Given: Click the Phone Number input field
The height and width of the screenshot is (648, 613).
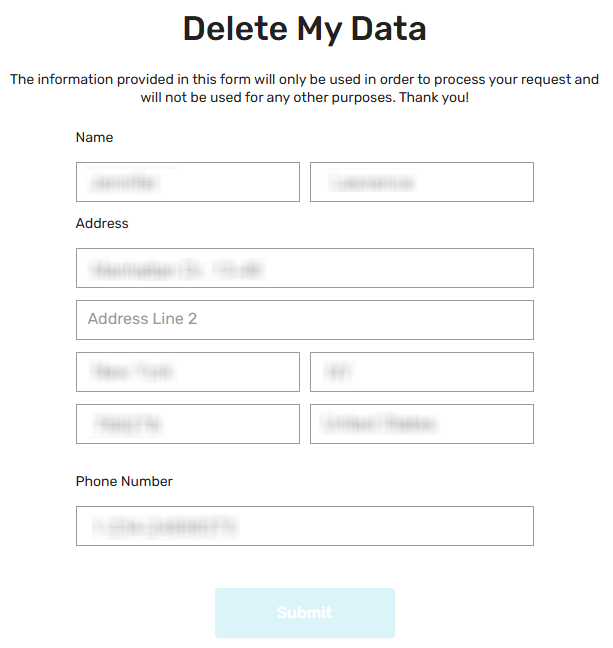Looking at the screenshot, I should [x=304, y=526].
